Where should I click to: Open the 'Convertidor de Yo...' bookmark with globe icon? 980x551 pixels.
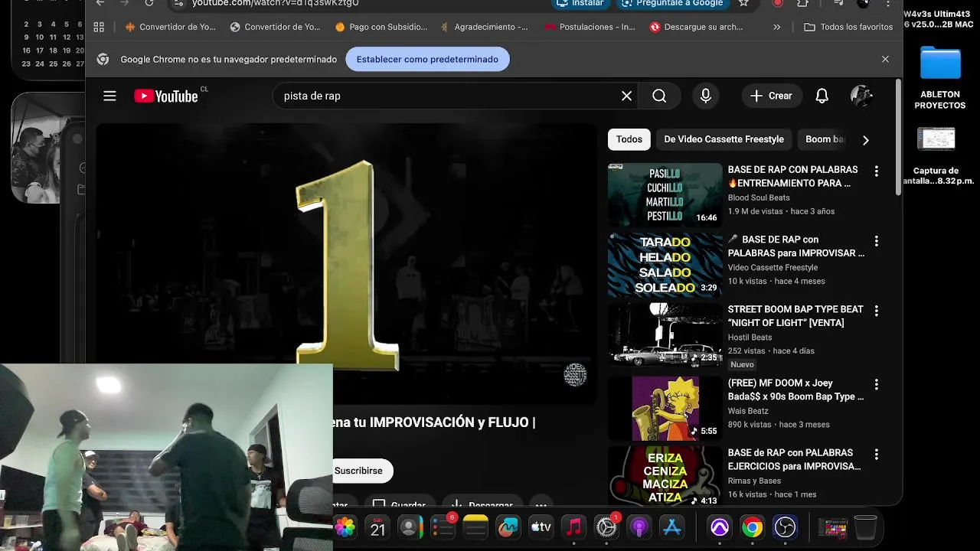click(x=275, y=27)
